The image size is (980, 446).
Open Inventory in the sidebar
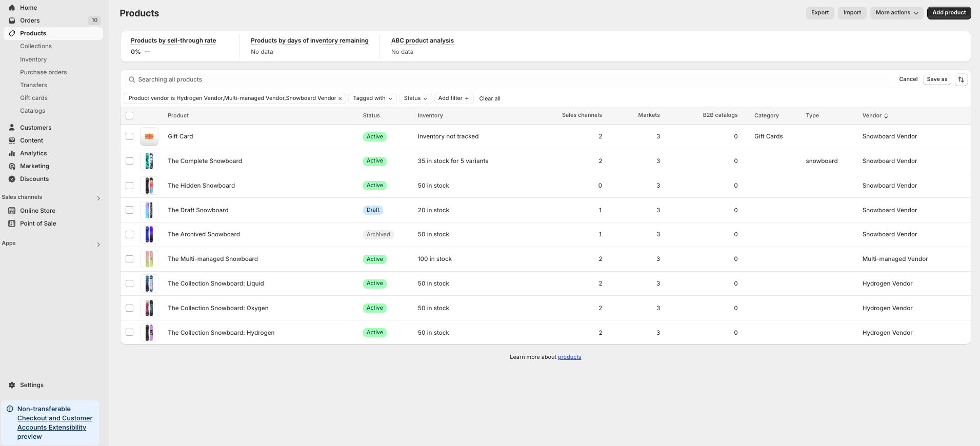click(x=33, y=59)
